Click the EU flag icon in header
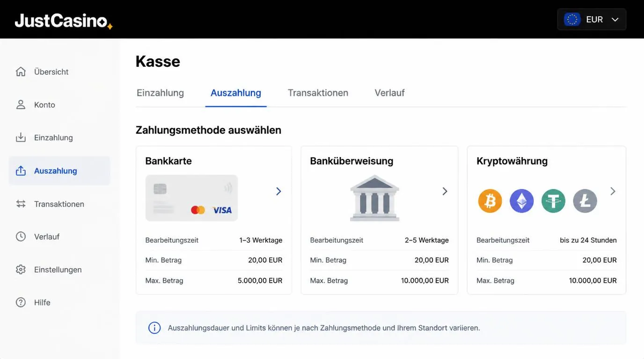Image resolution: width=644 pixels, height=359 pixels. point(572,20)
